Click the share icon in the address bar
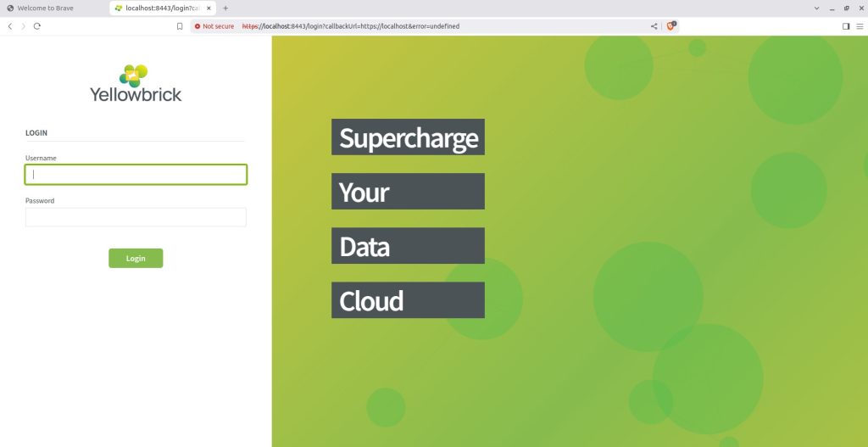This screenshot has height=447, width=868. click(654, 26)
